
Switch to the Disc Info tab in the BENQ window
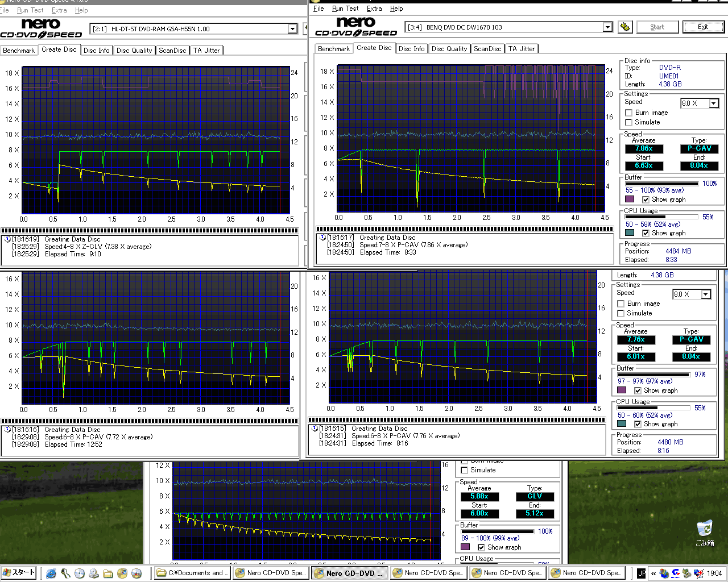[x=411, y=49]
